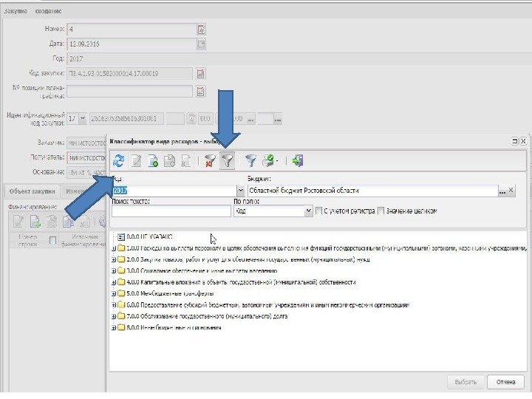Click financing toolbar new-row icon
Viewport: 532px width, 399px height.
click(x=35, y=222)
